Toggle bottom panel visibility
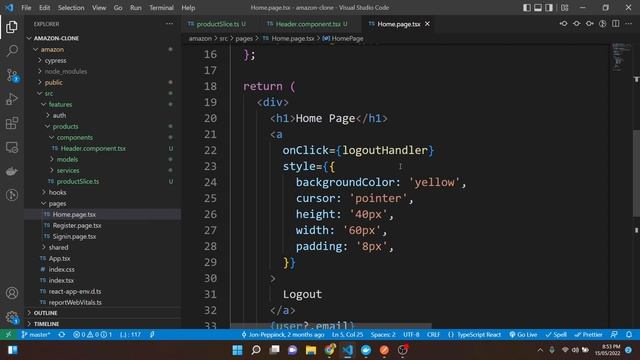Screen dimensions: 640x360 tap(538, 7)
